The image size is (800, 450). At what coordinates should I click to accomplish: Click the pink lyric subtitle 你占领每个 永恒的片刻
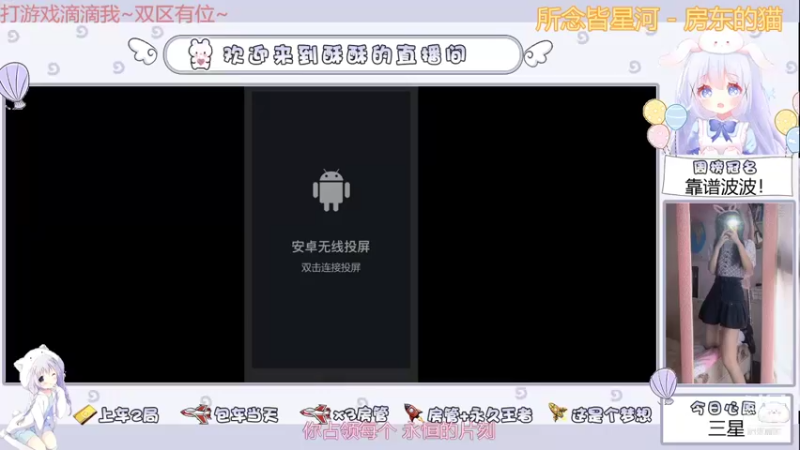coord(399,432)
